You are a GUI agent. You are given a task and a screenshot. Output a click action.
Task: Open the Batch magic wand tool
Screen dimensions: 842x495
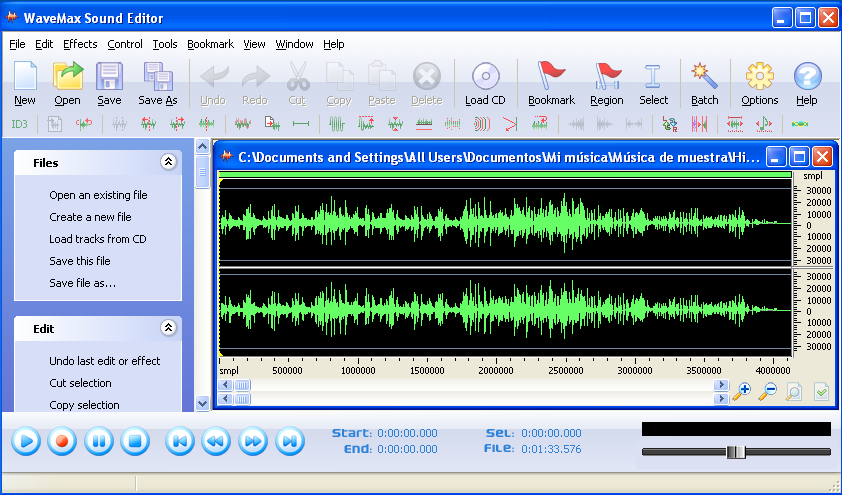705,76
